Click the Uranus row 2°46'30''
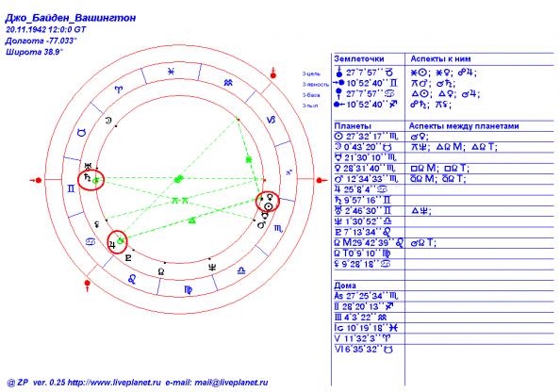The width and height of the screenshot is (560, 392). 443,211
